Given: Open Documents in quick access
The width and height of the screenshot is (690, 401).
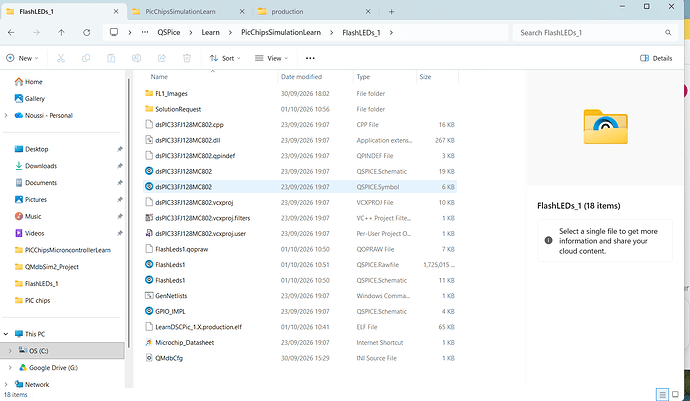Looking at the screenshot, I should 41,183.
